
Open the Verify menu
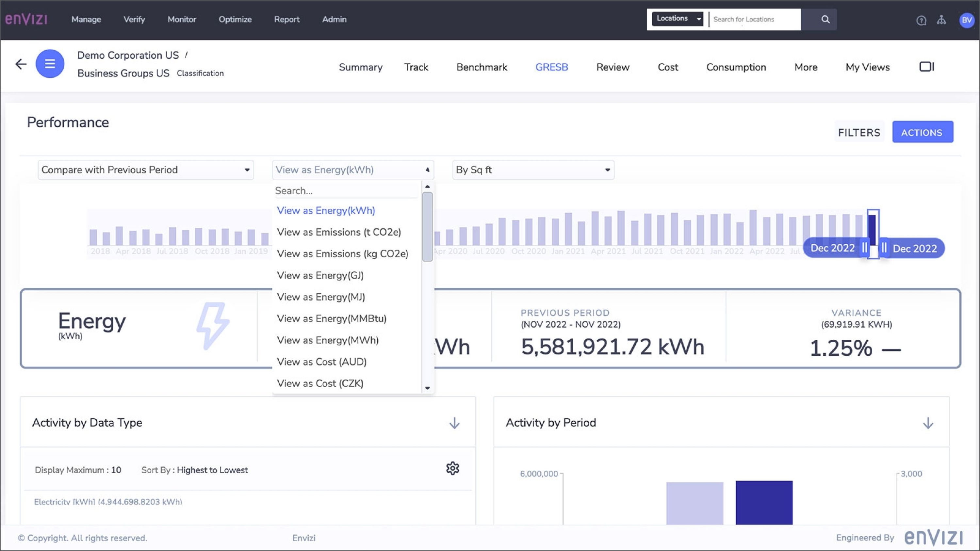tap(134, 19)
